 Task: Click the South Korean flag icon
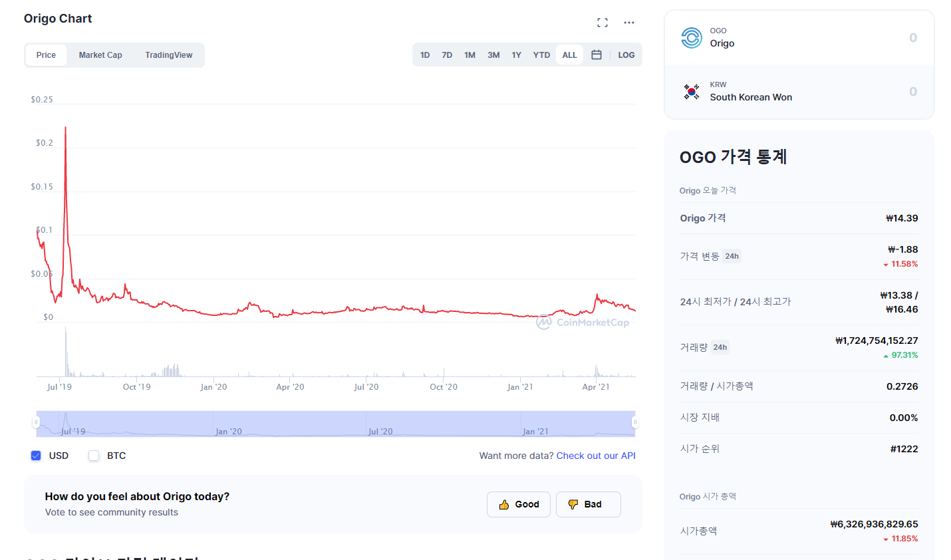click(x=692, y=91)
